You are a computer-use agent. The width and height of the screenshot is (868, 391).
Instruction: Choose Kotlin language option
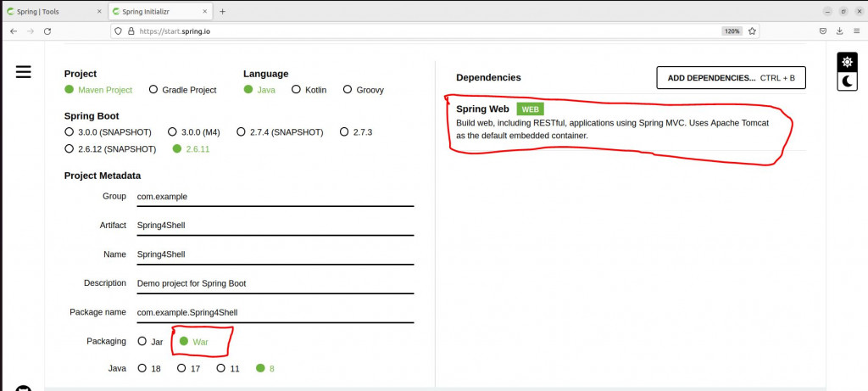309,90
